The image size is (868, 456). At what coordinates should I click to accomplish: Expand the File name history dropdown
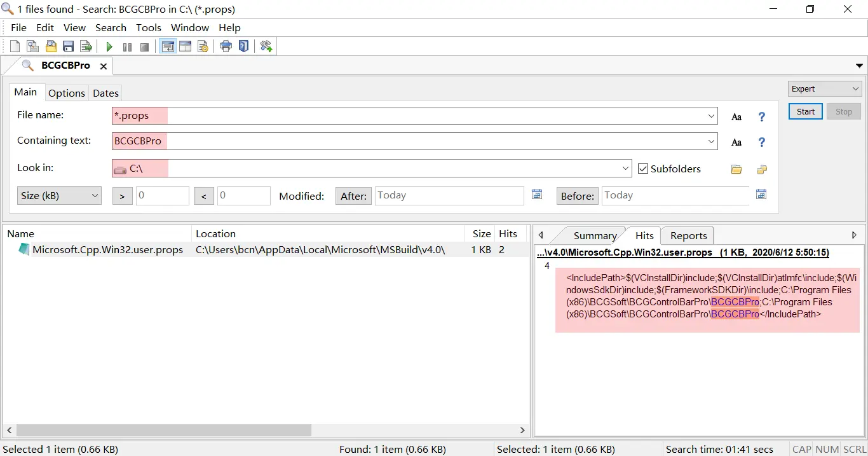711,115
